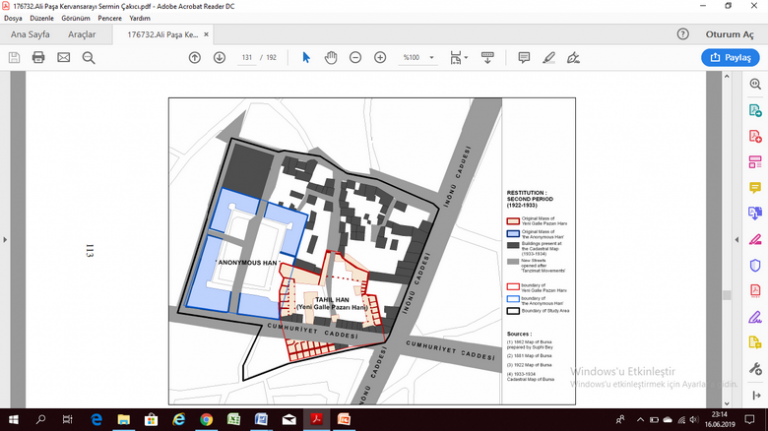
Task: Go to previous page with up arrow
Action: [195, 57]
